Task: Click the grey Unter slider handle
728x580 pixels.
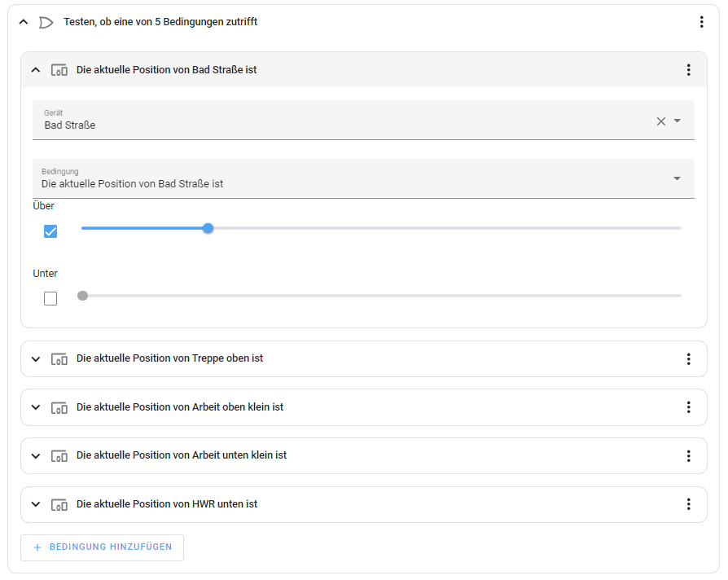Action: pos(82,296)
